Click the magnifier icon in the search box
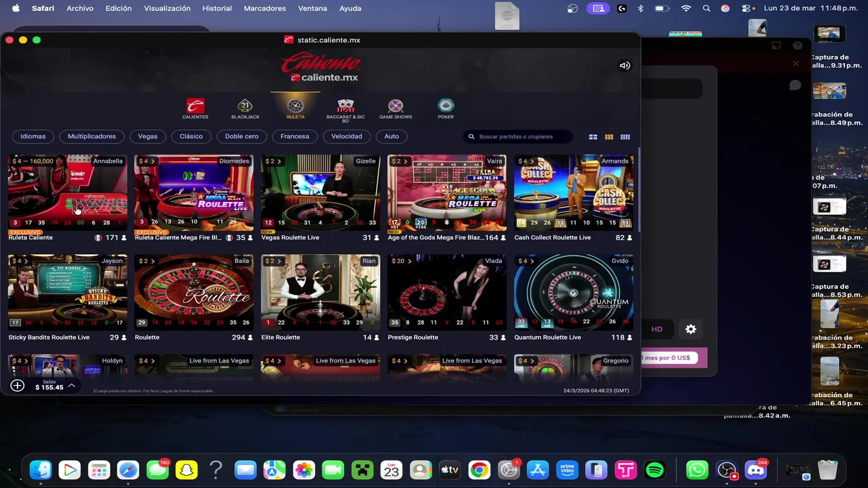The image size is (868, 488). [472, 137]
